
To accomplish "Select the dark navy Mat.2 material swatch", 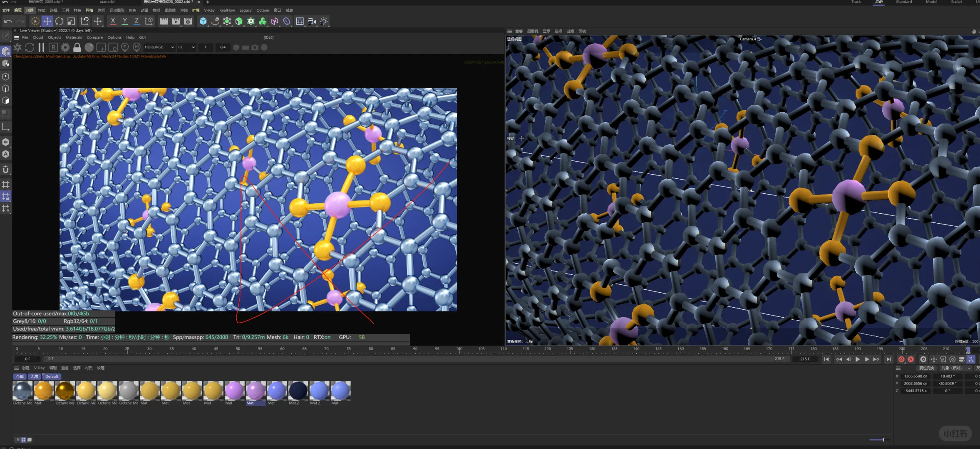I will point(298,391).
